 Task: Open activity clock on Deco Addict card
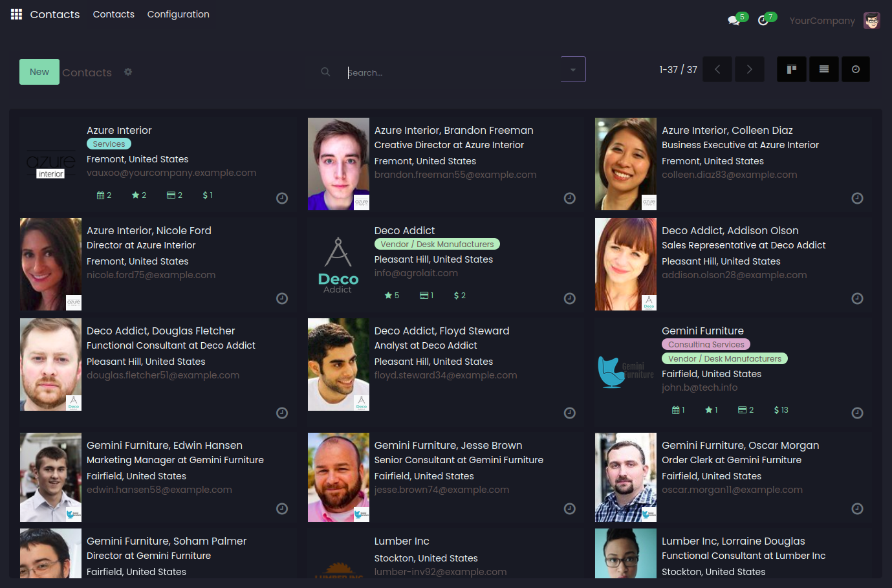(x=570, y=298)
